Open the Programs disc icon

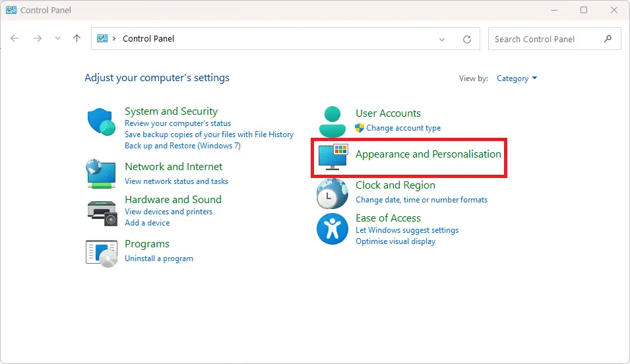101,253
